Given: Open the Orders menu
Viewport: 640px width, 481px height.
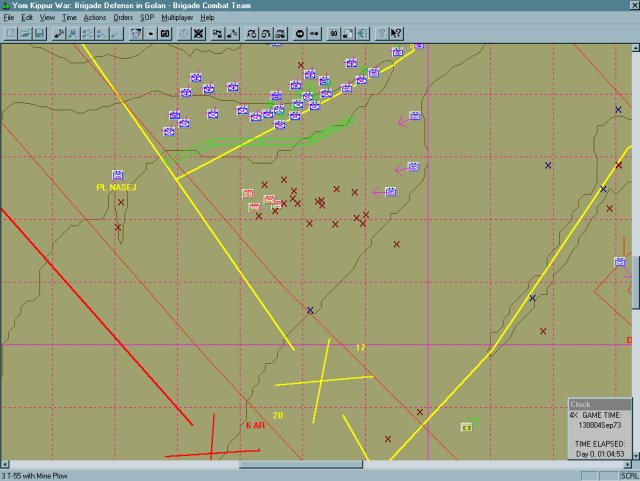Looking at the screenshot, I should pos(123,18).
